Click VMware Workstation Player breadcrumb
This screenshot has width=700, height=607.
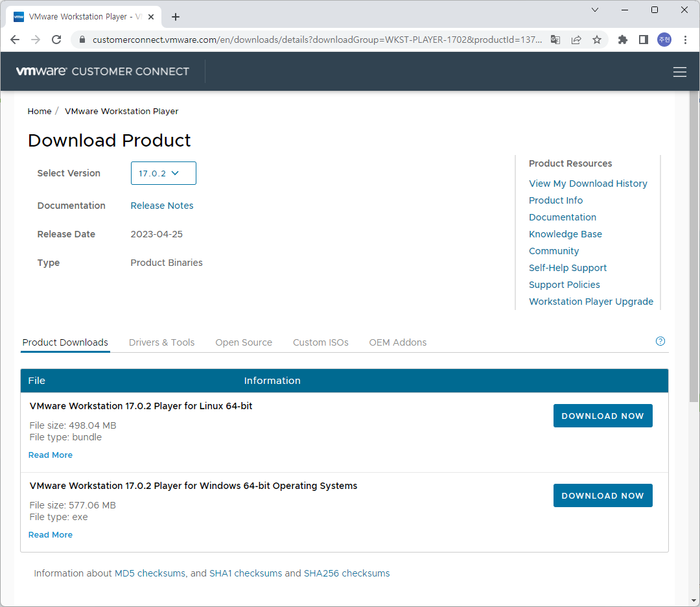(x=121, y=111)
